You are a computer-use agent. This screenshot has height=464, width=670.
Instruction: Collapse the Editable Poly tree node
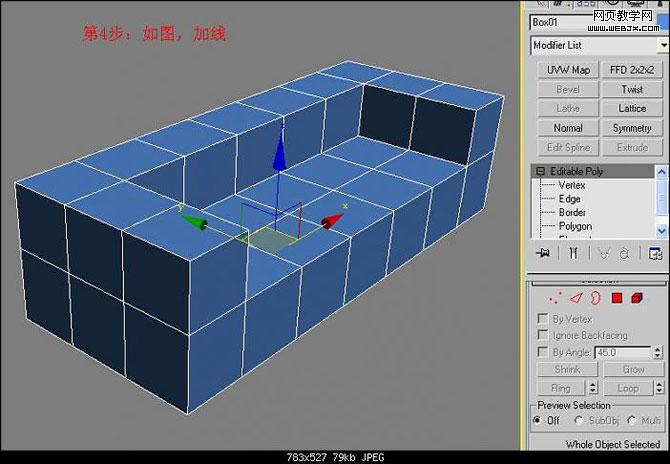pos(541,171)
